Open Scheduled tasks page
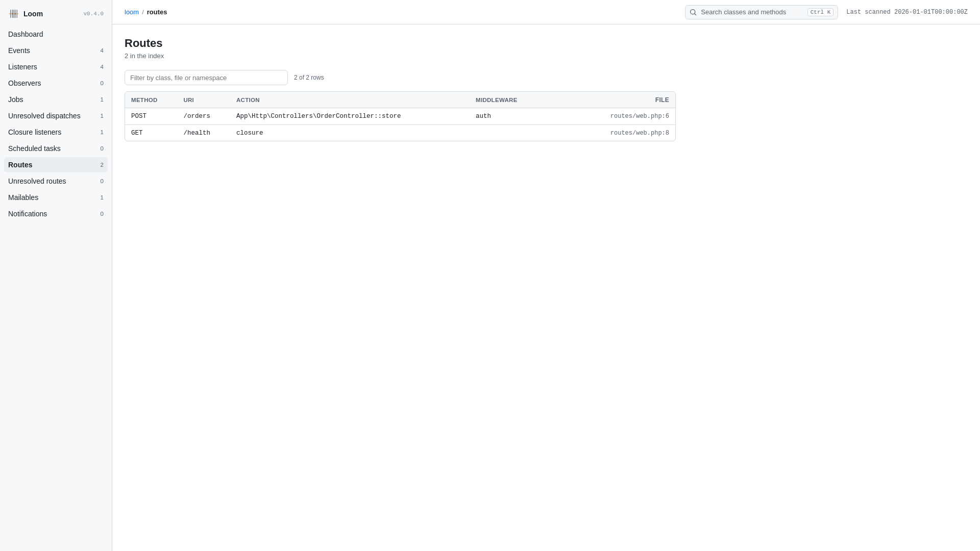The height and width of the screenshot is (551, 980). click(x=56, y=148)
